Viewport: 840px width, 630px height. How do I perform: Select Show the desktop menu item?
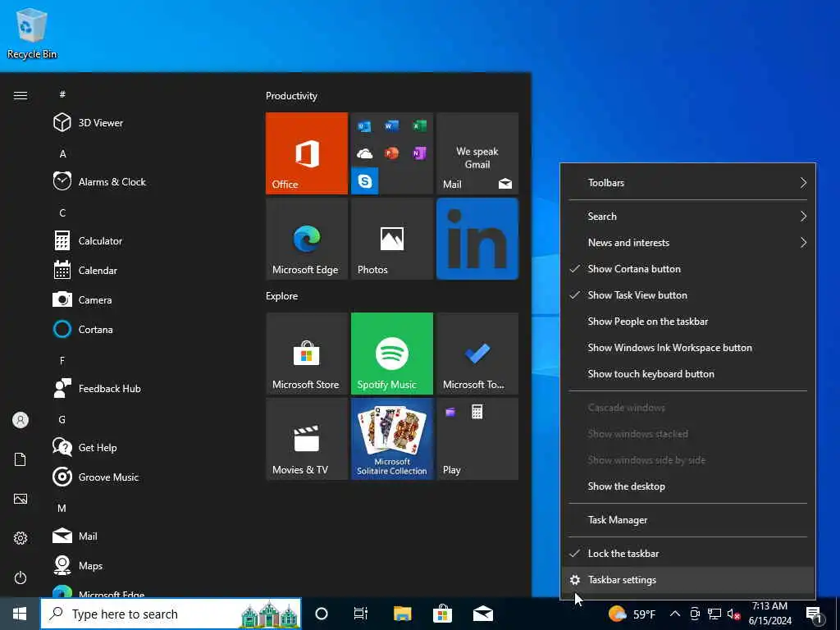(x=688, y=486)
